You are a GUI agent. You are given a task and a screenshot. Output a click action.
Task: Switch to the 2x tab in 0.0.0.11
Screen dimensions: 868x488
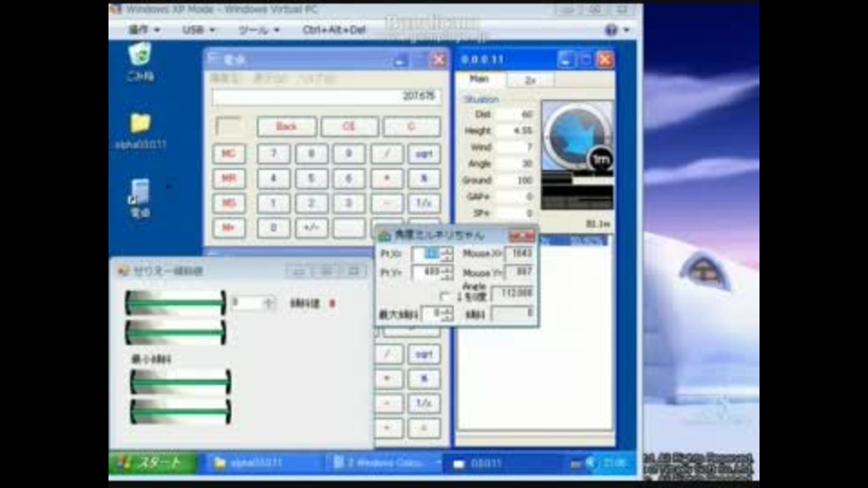(531, 80)
